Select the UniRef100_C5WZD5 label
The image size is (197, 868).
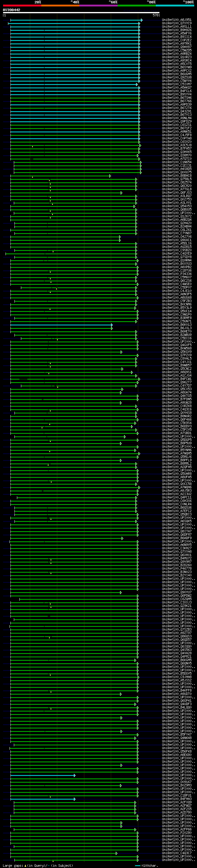(x=177, y=50)
